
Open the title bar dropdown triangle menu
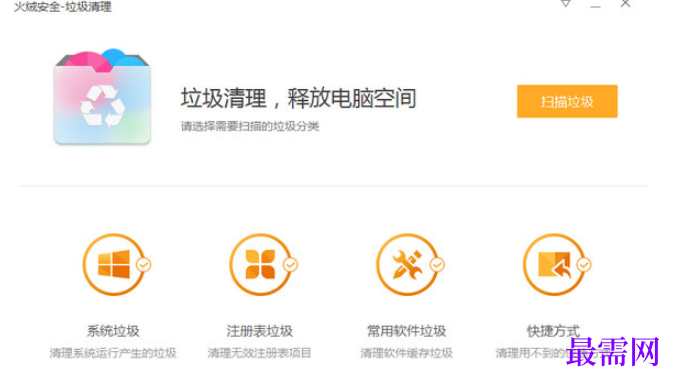[x=565, y=4]
